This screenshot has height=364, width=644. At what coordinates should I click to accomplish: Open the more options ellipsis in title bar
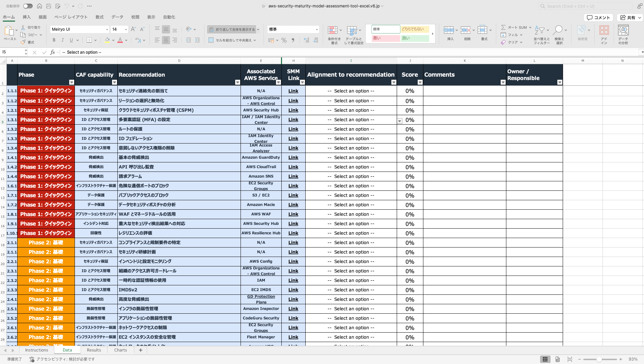89,6
